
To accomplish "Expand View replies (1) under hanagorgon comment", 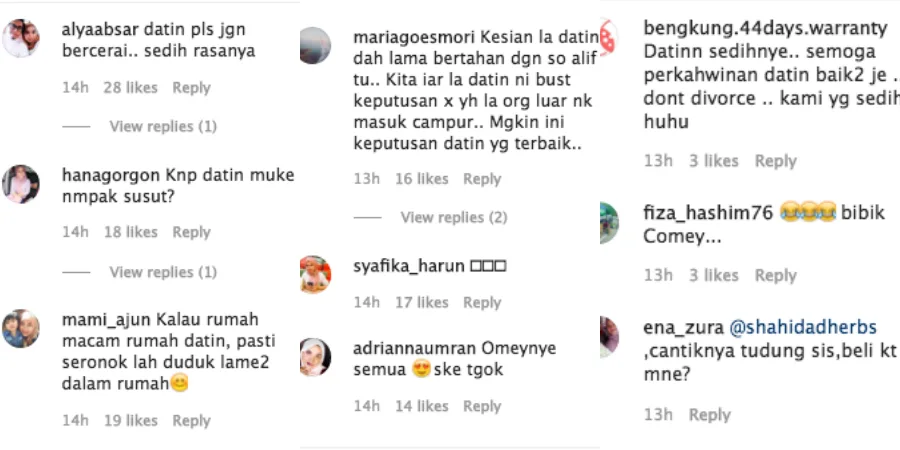I will 163,271.
